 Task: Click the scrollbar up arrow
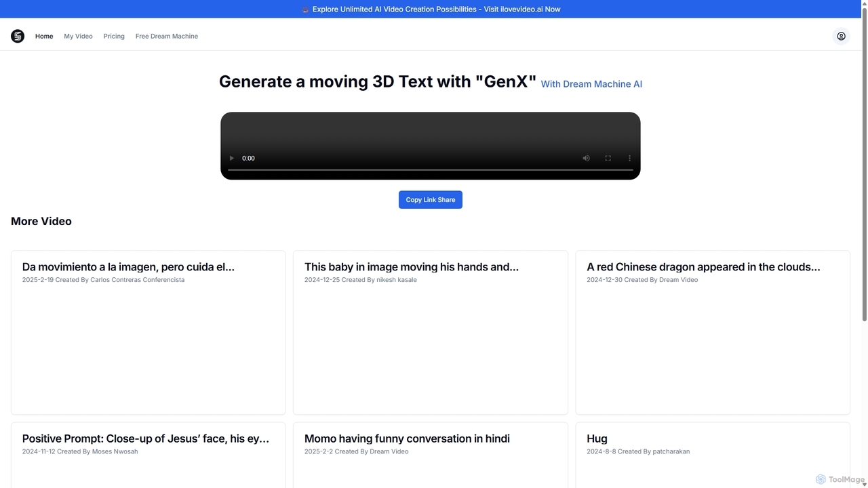click(x=865, y=4)
